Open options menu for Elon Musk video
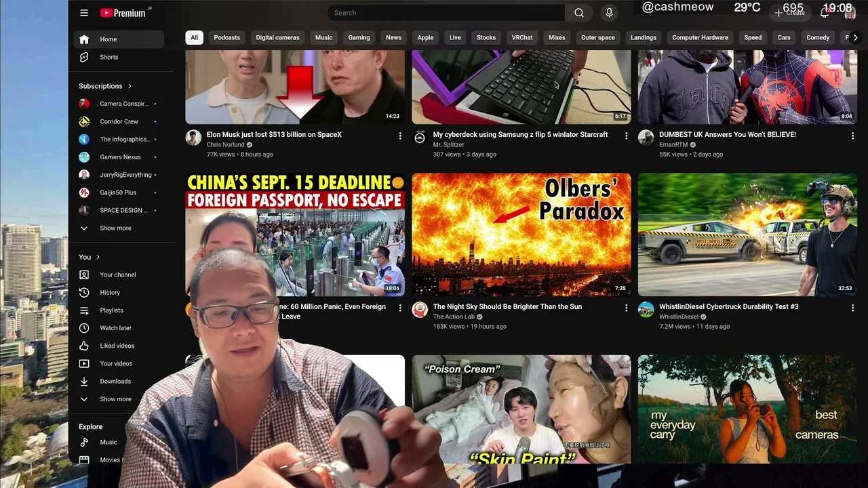 (400, 136)
